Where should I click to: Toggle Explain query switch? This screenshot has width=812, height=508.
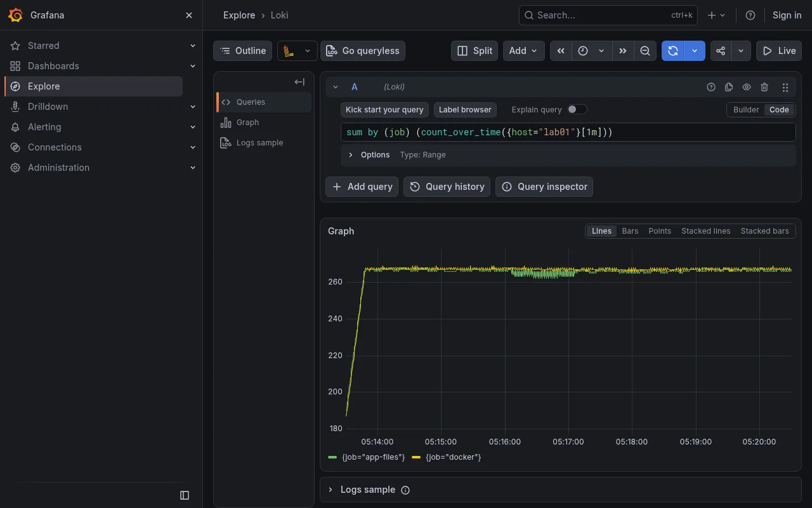(577, 109)
